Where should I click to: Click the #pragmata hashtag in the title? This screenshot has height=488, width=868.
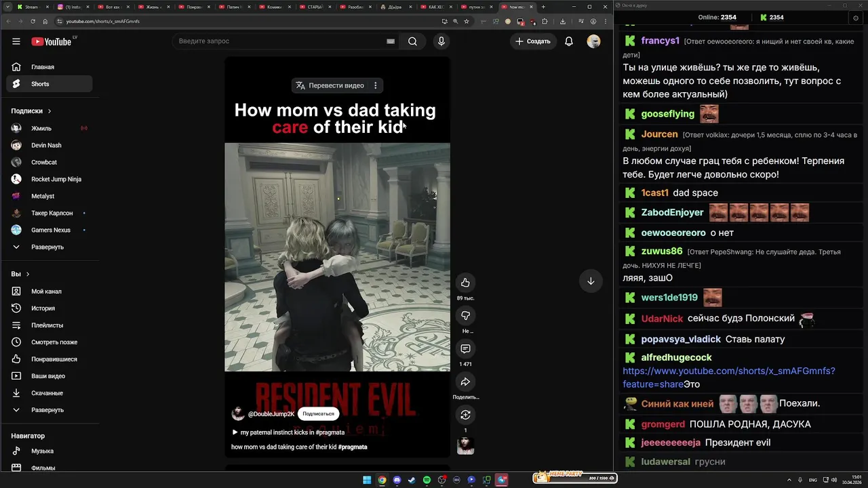point(353,447)
